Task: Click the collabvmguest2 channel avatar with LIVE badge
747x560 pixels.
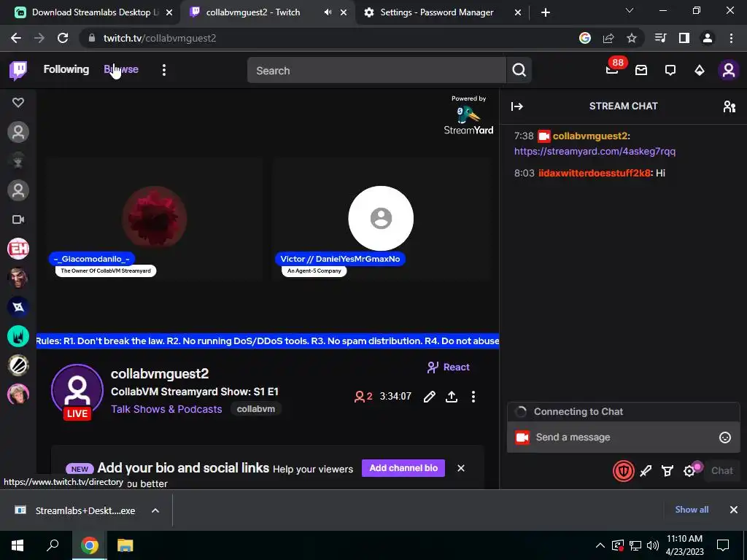Action: (77, 392)
